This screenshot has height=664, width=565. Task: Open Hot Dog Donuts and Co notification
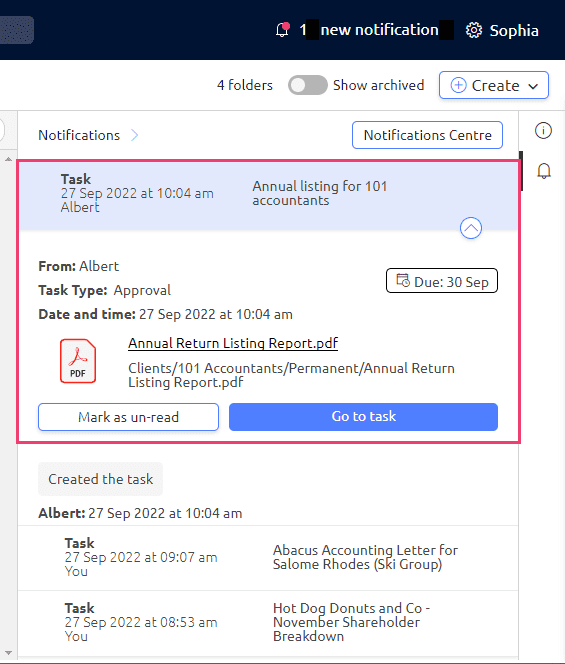click(x=268, y=622)
